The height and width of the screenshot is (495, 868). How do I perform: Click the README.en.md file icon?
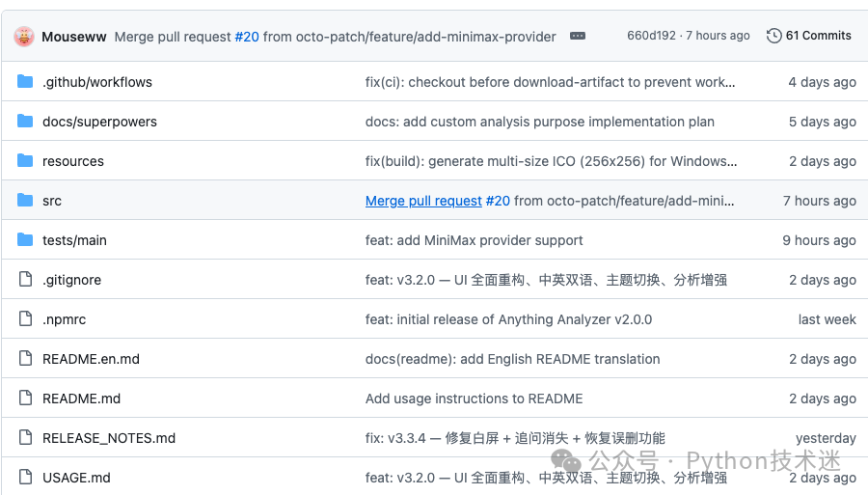point(25,358)
